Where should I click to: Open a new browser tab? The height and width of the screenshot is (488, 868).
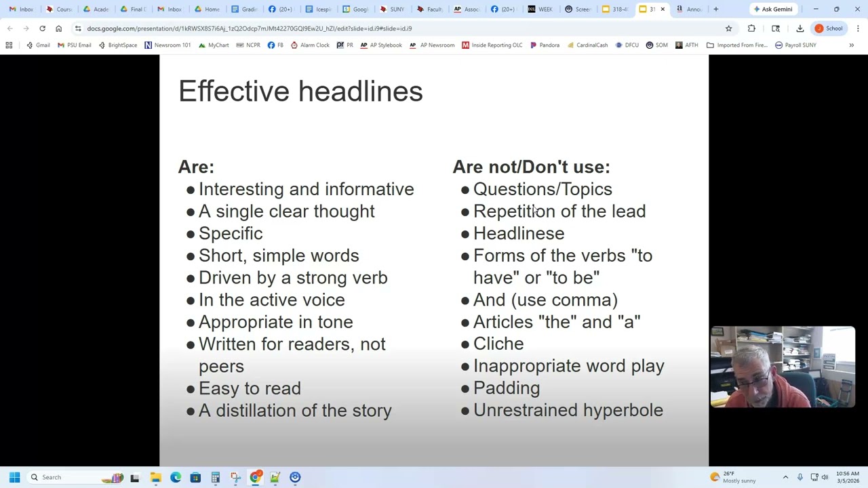tap(715, 9)
